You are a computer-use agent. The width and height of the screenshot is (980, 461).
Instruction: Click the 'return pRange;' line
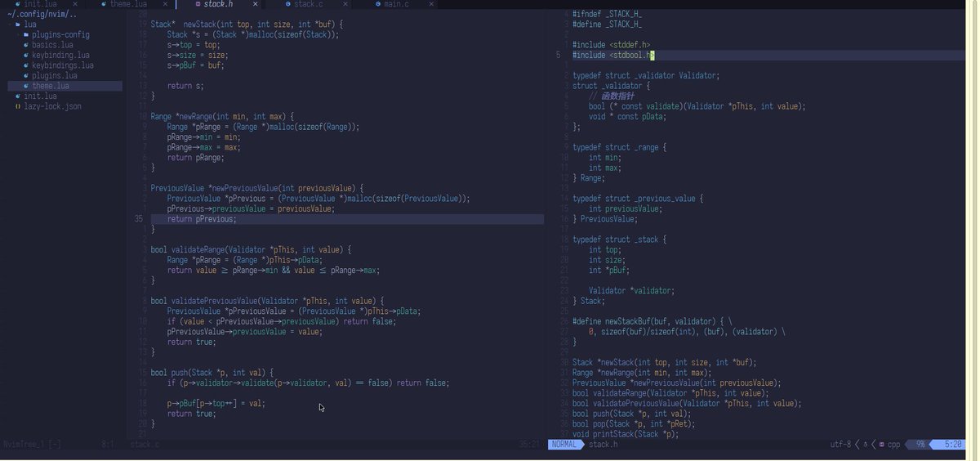point(195,158)
